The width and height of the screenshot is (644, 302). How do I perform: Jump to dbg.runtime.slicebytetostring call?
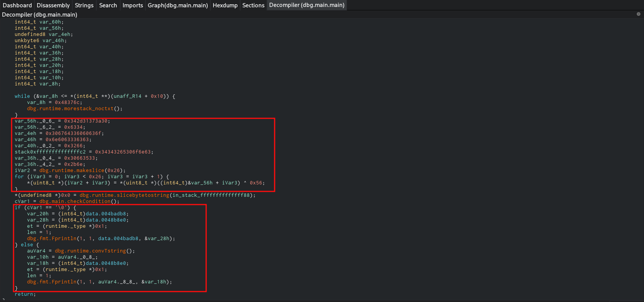pyautogui.click(x=124, y=195)
